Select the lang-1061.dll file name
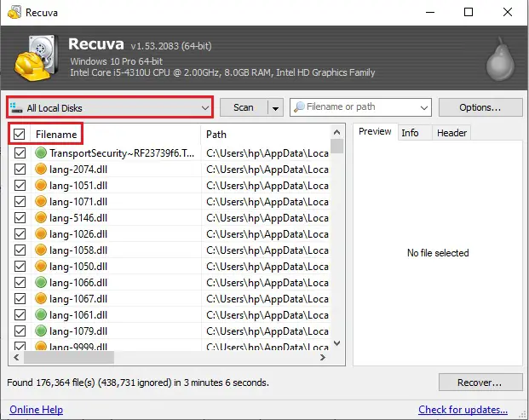This screenshot has width=529, height=420. 78,314
